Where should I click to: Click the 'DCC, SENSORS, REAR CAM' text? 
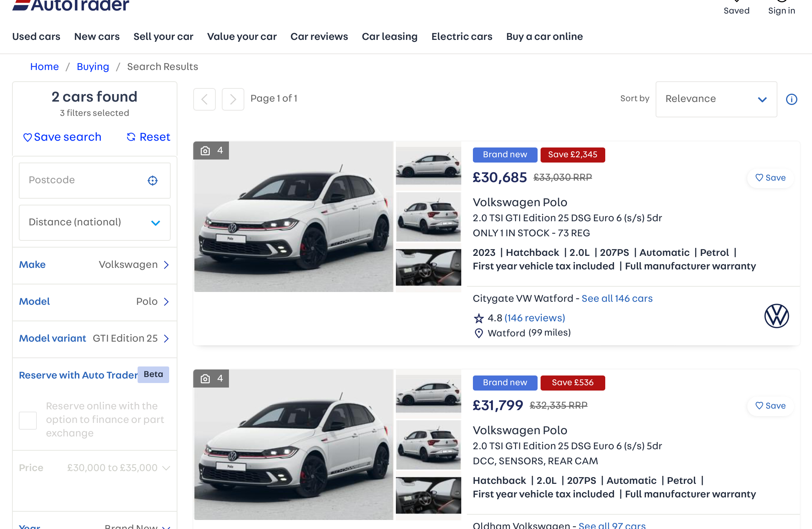coord(535,461)
